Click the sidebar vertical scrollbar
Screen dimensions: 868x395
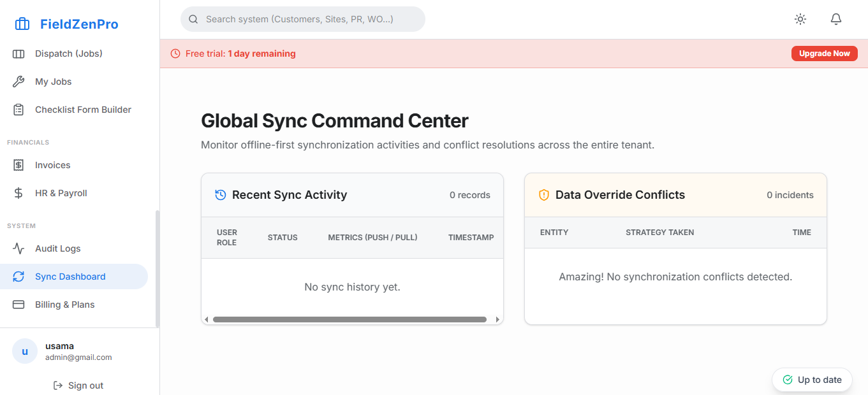coord(158,269)
